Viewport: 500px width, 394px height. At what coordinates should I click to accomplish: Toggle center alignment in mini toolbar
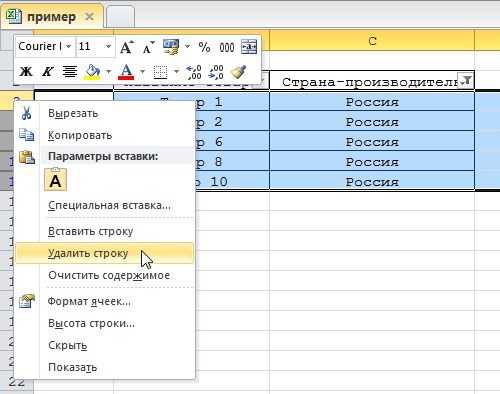(70, 71)
